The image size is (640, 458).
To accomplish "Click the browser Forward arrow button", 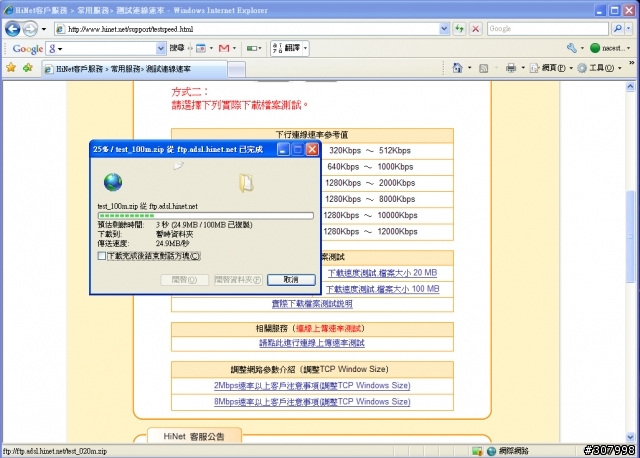I will point(30,29).
